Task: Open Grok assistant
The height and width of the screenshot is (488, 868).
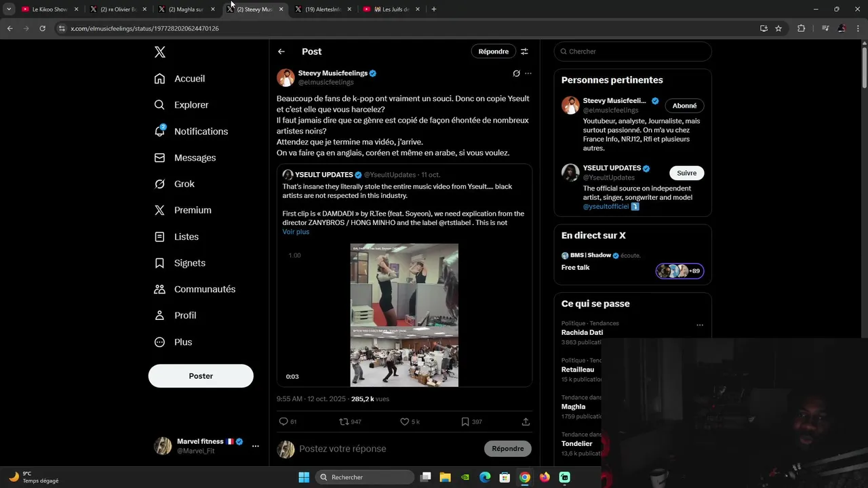Action: pos(174,184)
